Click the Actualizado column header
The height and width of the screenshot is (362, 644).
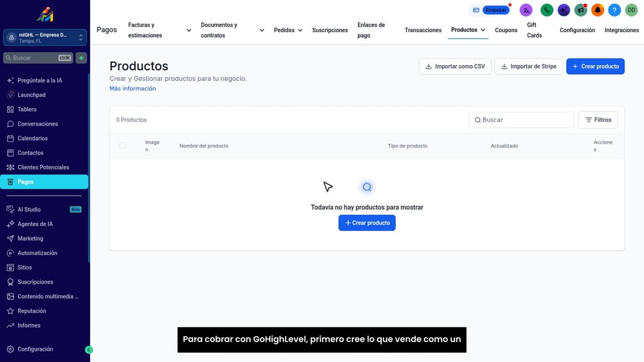click(x=504, y=146)
